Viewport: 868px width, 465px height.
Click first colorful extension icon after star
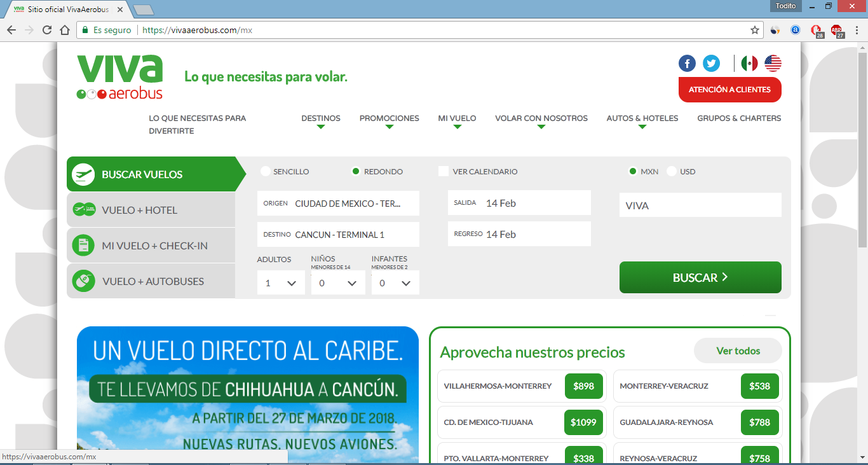[x=775, y=30]
